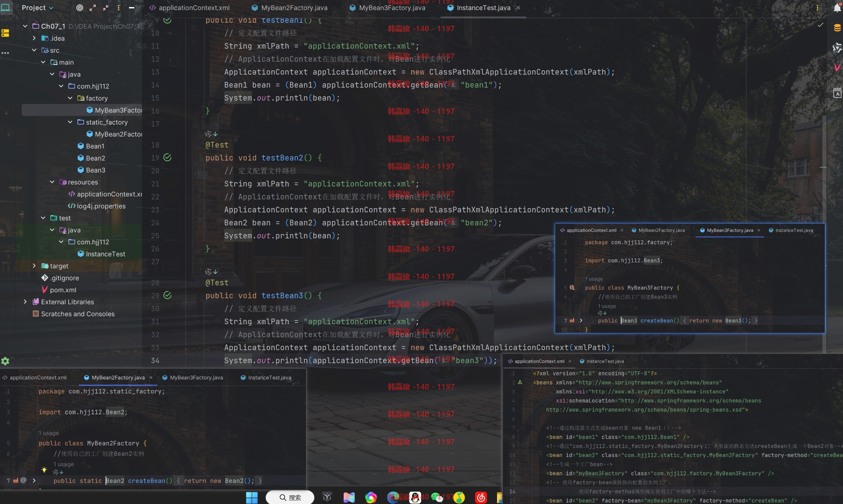843x504 pixels.
Task: Expand the target folder
Action: (34, 266)
